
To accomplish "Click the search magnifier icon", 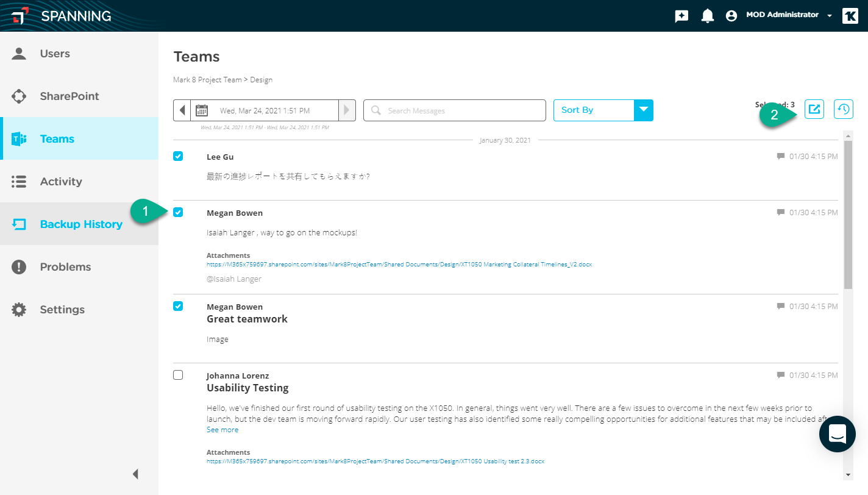I will tap(376, 110).
